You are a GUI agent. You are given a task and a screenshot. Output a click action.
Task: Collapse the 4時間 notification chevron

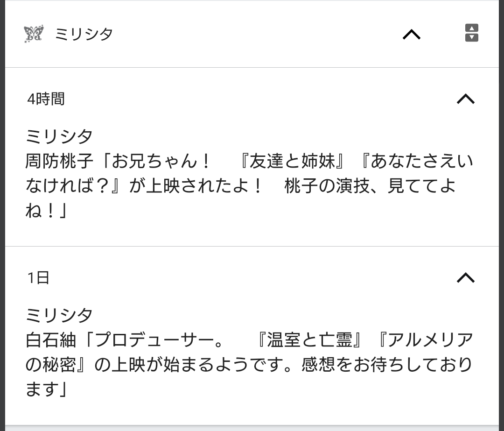(465, 99)
